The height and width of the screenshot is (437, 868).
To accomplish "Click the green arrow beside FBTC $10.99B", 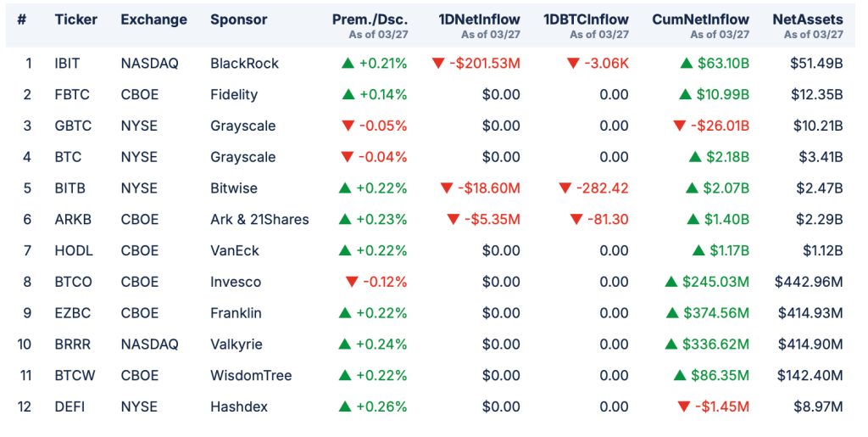I will click(x=686, y=94).
